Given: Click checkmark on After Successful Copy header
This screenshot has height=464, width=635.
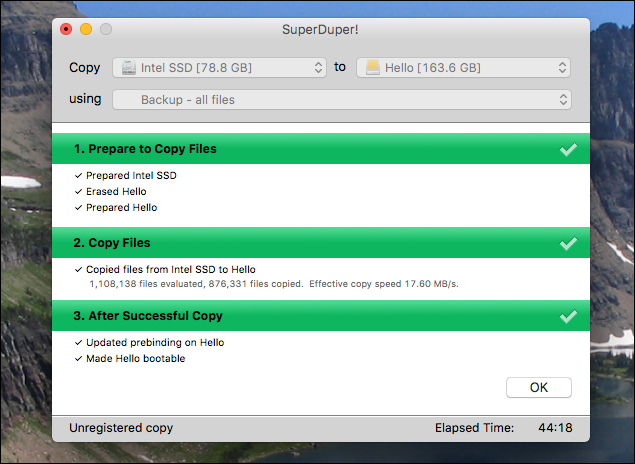Looking at the screenshot, I should (568, 316).
